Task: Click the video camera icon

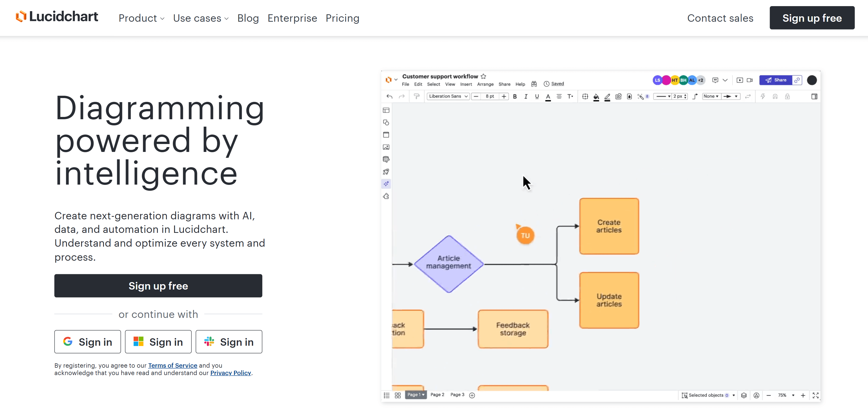Action: 750,80
